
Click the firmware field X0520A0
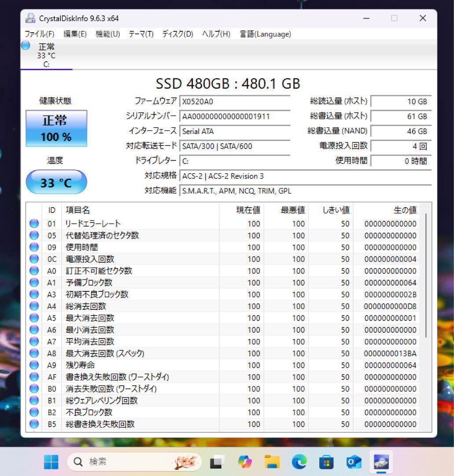[235, 101]
